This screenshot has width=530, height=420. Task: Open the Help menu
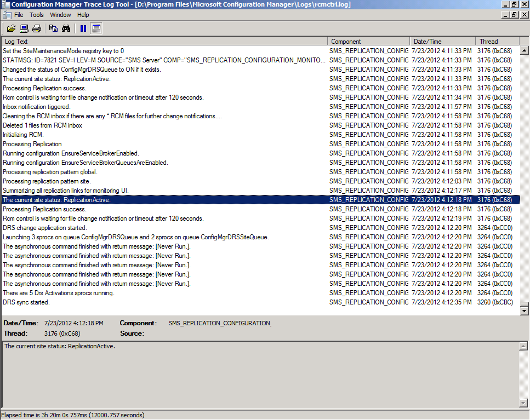(x=83, y=15)
